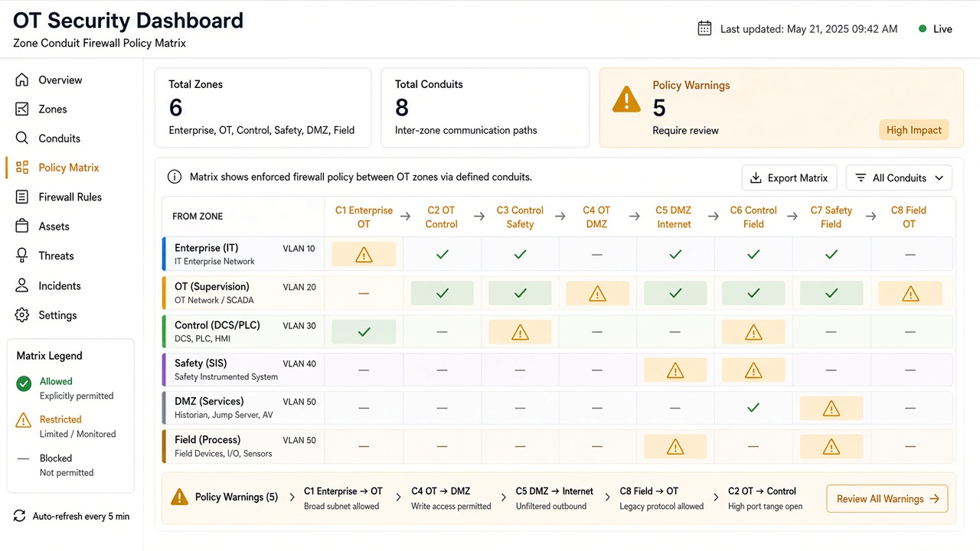The image size is (980, 551).
Task: Open the All Conduits filter dropdown
Action: click(899, 178)
